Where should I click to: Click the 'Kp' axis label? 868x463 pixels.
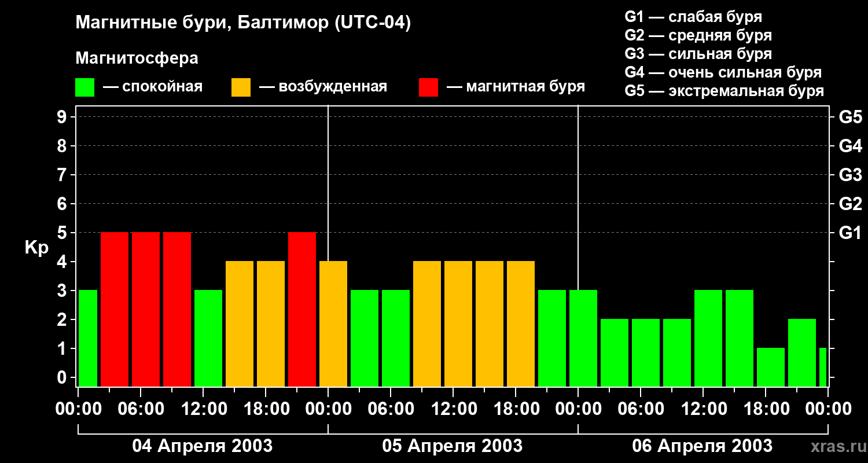(36, 248)
